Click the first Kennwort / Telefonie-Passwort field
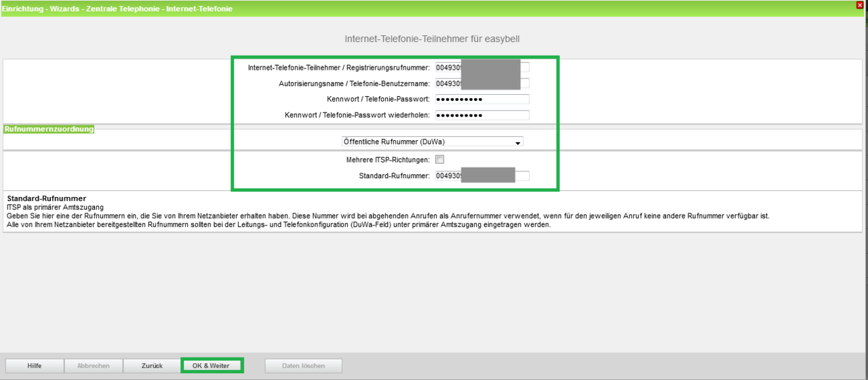Viewport: 868px width, 380px height. (481, 100)
